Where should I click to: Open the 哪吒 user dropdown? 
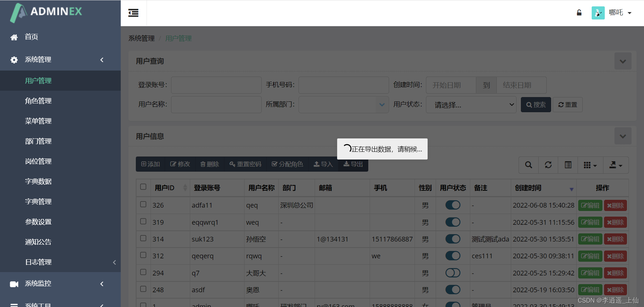(x=620, y=13)
